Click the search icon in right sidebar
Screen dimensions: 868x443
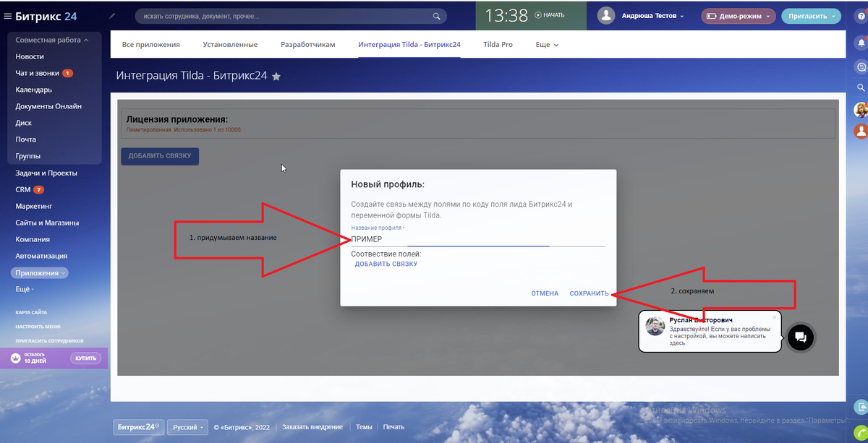pyautogui.click(x=861, y=87)
